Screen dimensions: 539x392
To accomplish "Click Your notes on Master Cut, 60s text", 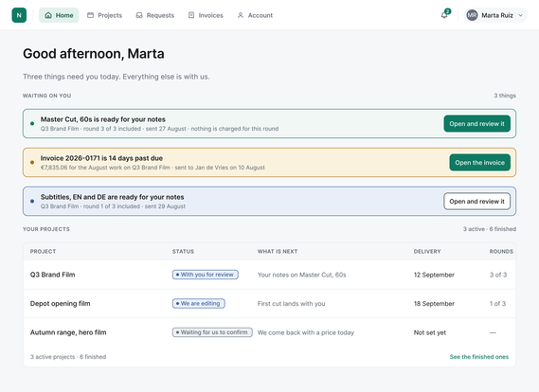I will (x=302, y=275).
